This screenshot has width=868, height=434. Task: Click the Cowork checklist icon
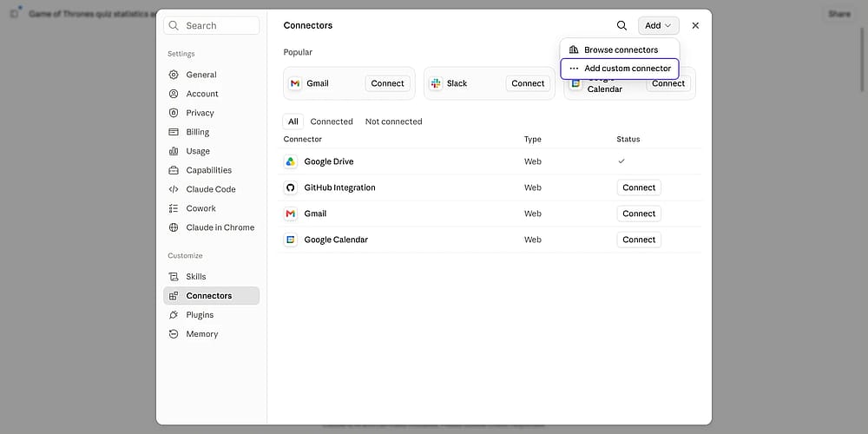pos(174,208)
